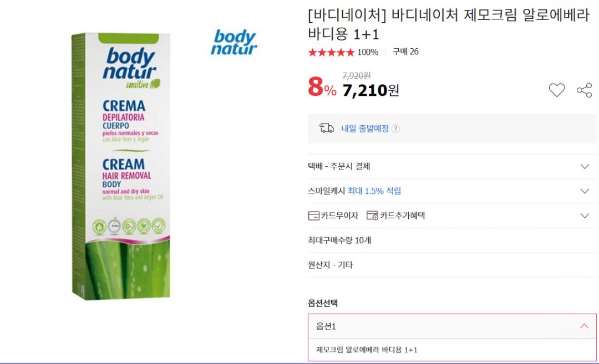Expand the 택배 - 주문시 결제 row
The image size is (599, 364).
point(584,166)
